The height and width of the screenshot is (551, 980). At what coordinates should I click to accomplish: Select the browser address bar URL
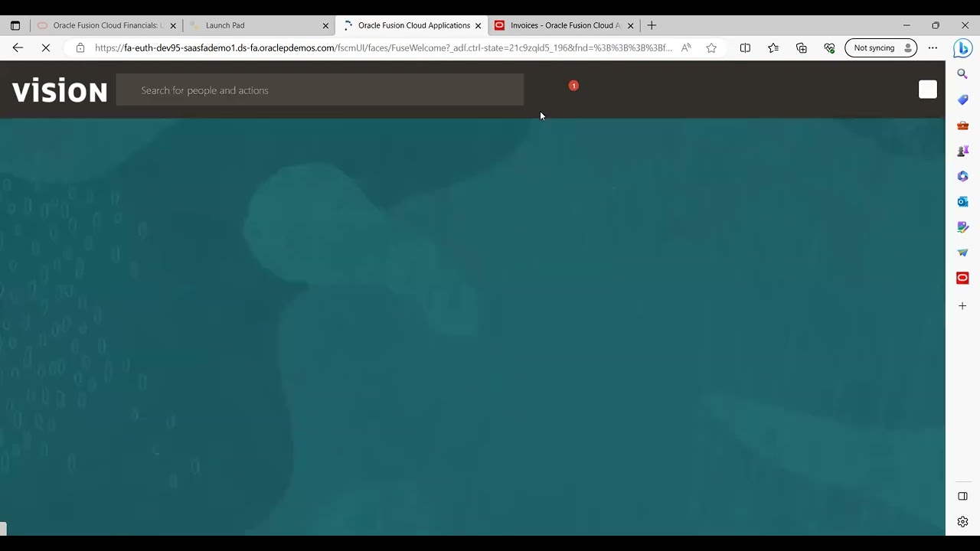tap(383, 47)
